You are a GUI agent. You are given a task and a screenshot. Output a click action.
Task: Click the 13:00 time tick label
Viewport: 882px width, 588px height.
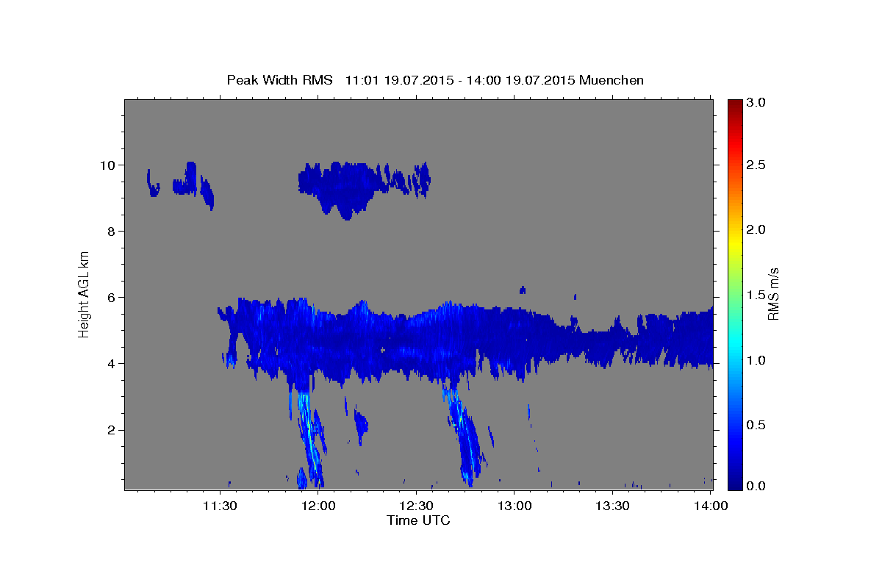pos(514,506)
